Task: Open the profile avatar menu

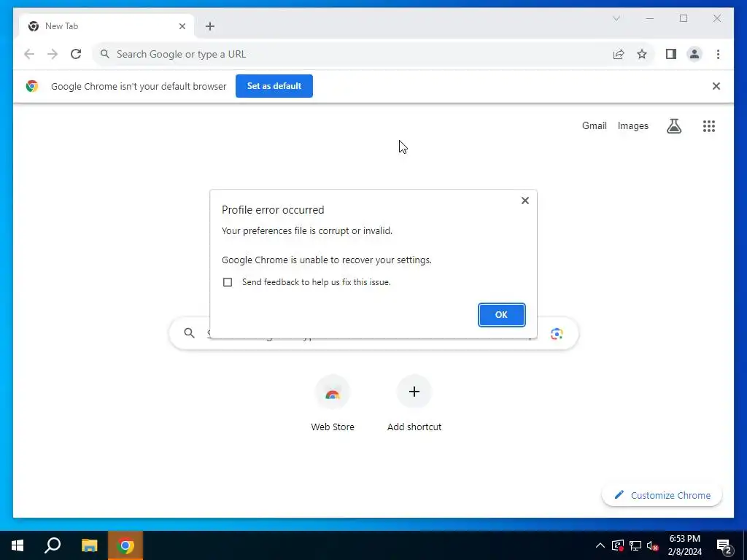Action: coord(694,54)
